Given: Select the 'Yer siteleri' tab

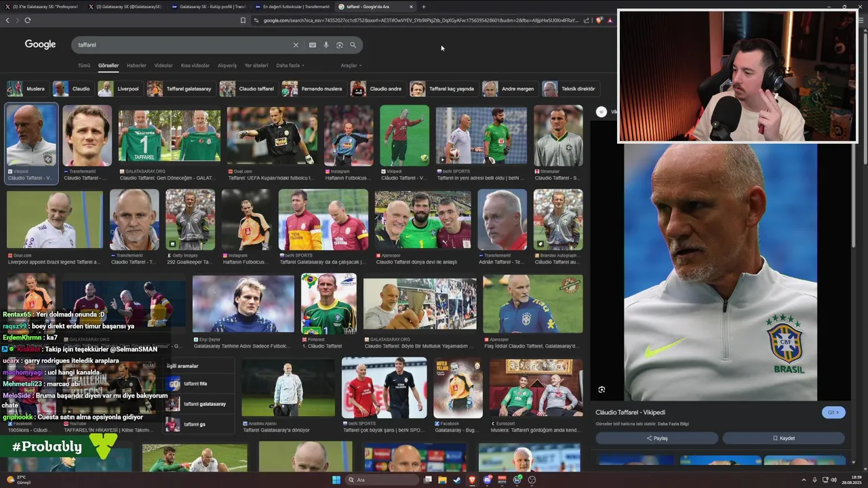Looking at the screenshot, I should [x=256, y=66].
